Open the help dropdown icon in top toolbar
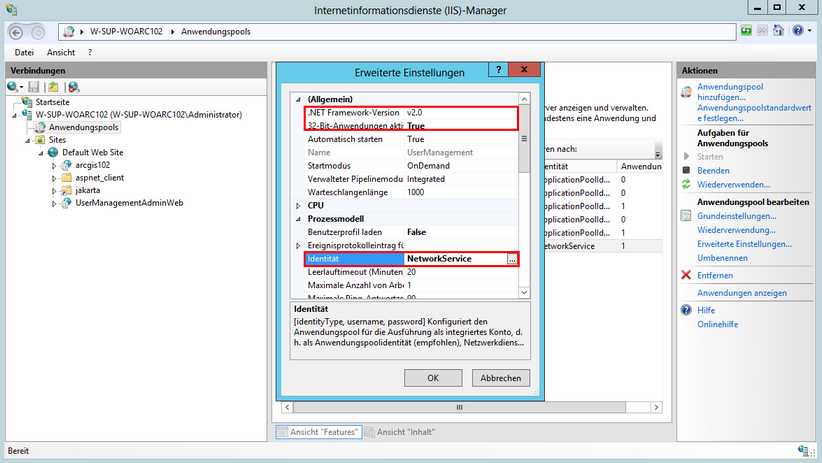 pos(802,31)
